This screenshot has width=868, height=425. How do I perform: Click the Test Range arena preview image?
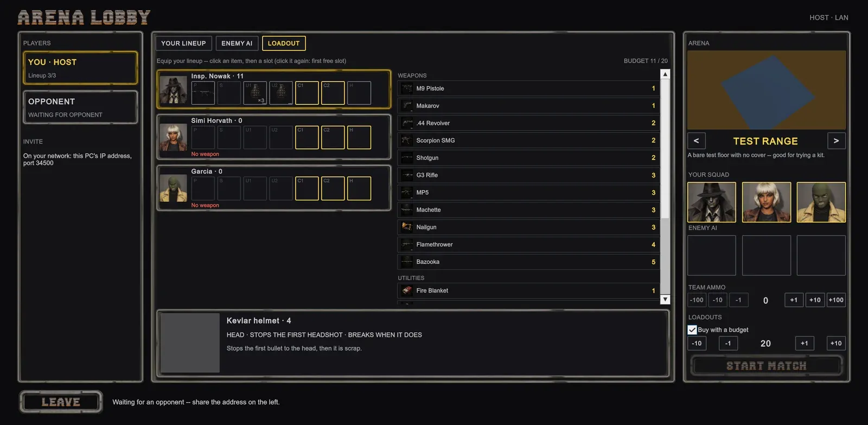[x=767, y=90]
